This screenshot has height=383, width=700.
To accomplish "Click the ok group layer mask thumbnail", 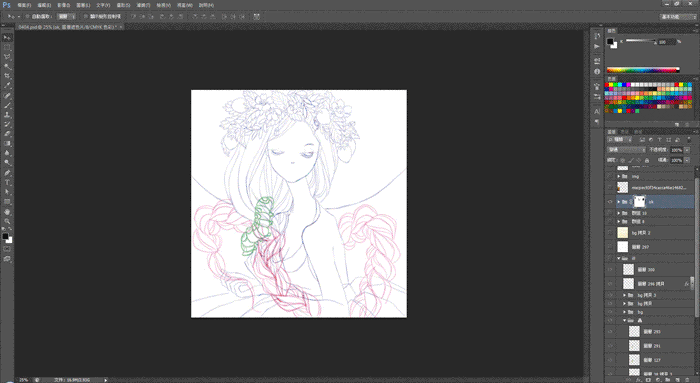I will pyautogui.click(x=639, y=202).
